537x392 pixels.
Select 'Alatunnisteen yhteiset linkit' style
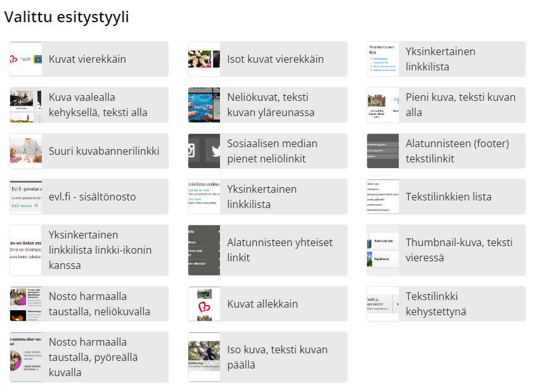268,250
